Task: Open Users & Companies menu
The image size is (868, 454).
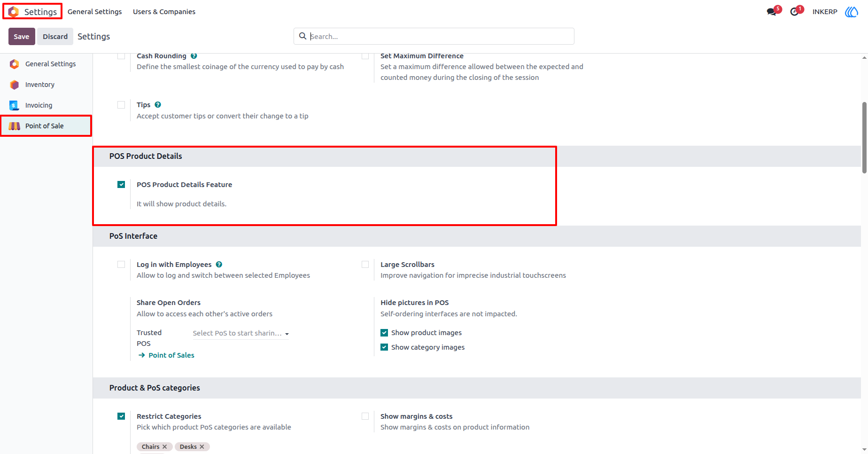Action: [164, 12]
